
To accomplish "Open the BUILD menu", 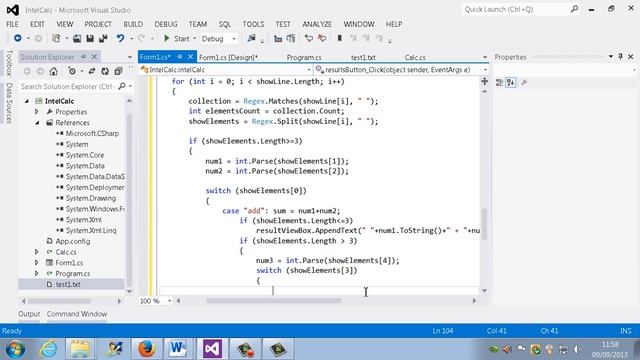I will coord(133,24).
